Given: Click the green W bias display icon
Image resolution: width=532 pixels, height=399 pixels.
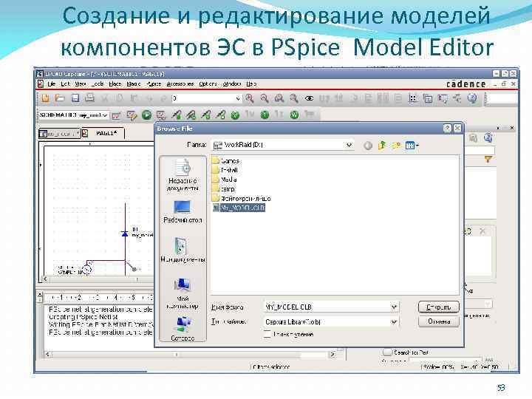Looking at the screenshot, I should click(x=294, y=115).
